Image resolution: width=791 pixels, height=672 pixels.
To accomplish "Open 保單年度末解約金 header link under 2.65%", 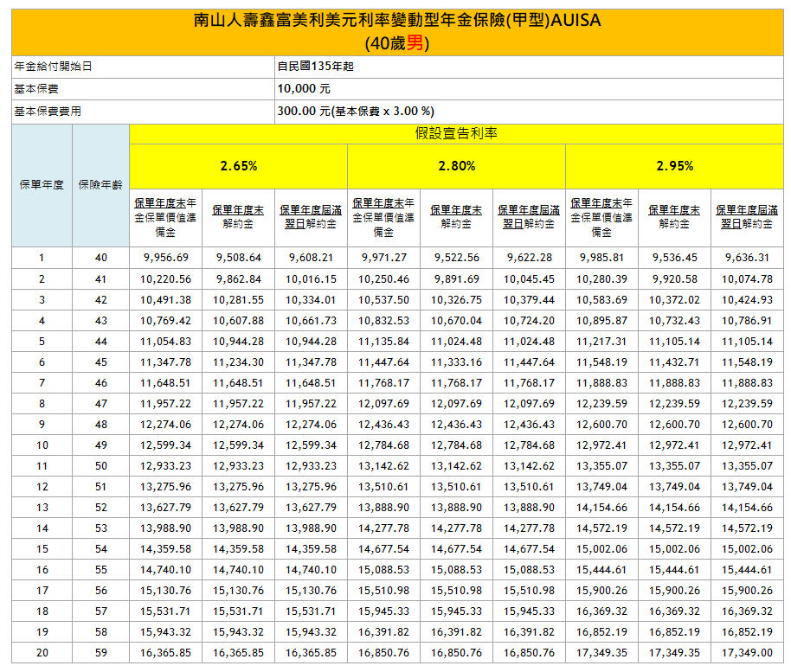I will coord(238,217).
